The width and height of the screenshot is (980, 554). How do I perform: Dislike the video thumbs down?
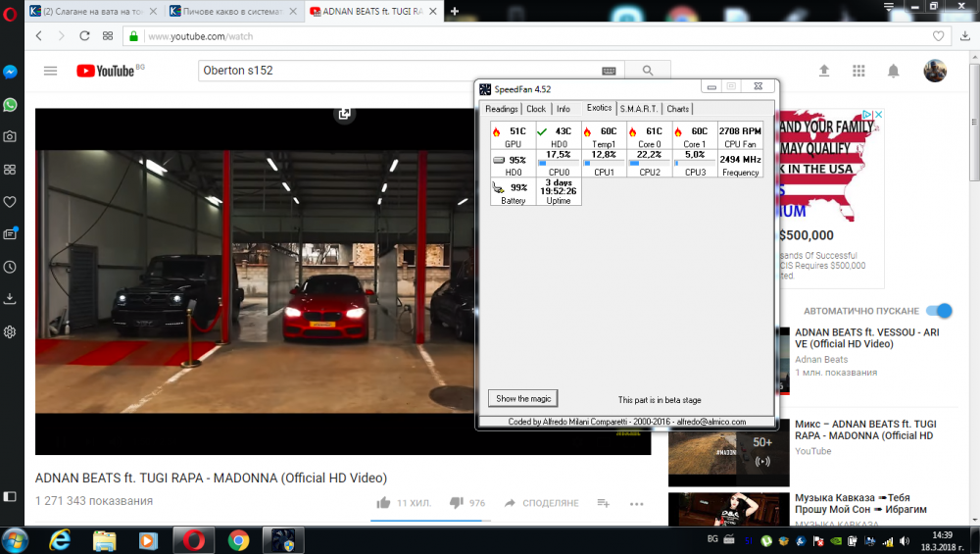click(x=457, y=503)
